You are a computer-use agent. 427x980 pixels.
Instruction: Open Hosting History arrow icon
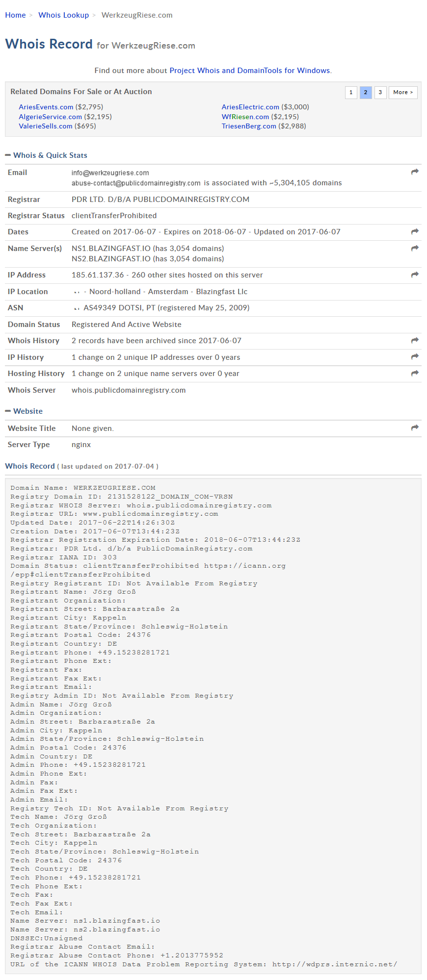(x=415, y=373)
